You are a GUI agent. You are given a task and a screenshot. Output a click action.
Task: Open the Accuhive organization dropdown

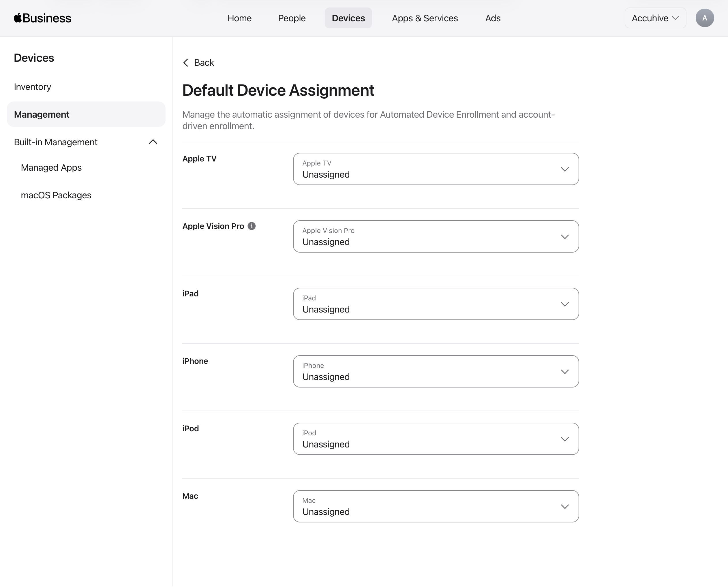tap(655, 18)
